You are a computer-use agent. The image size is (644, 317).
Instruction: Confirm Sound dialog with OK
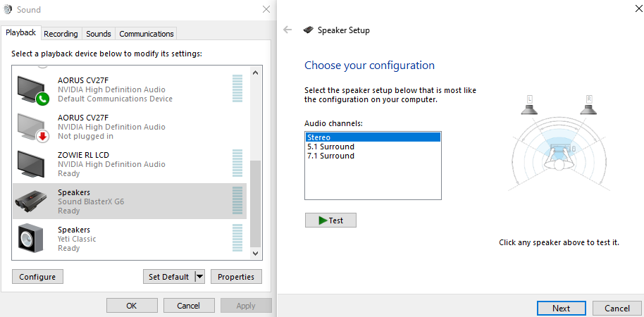[132, 306]
